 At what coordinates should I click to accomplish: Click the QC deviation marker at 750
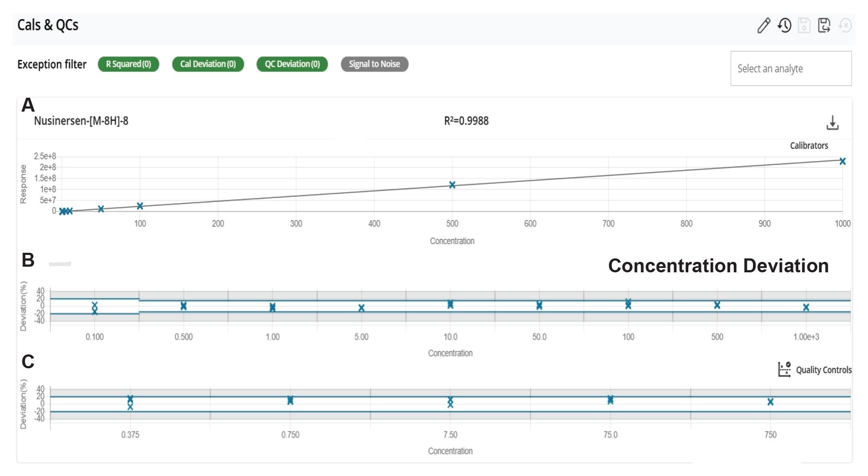(x=770, y=402)
